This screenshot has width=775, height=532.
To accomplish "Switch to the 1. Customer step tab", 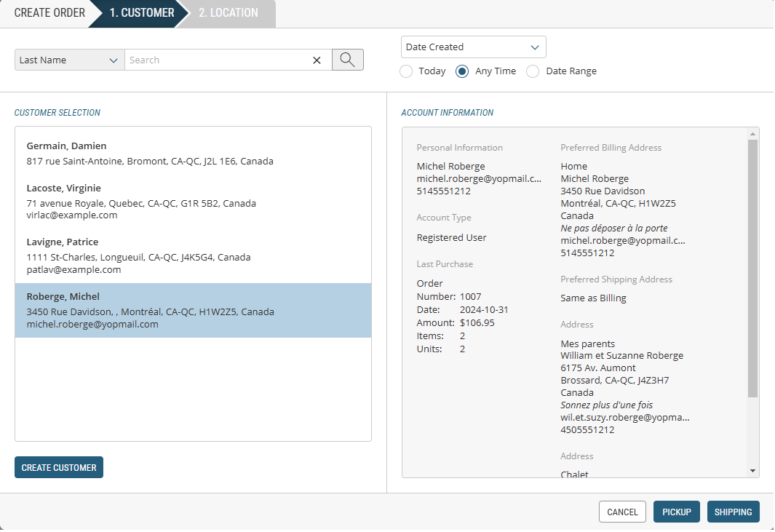I will point(141,13).
